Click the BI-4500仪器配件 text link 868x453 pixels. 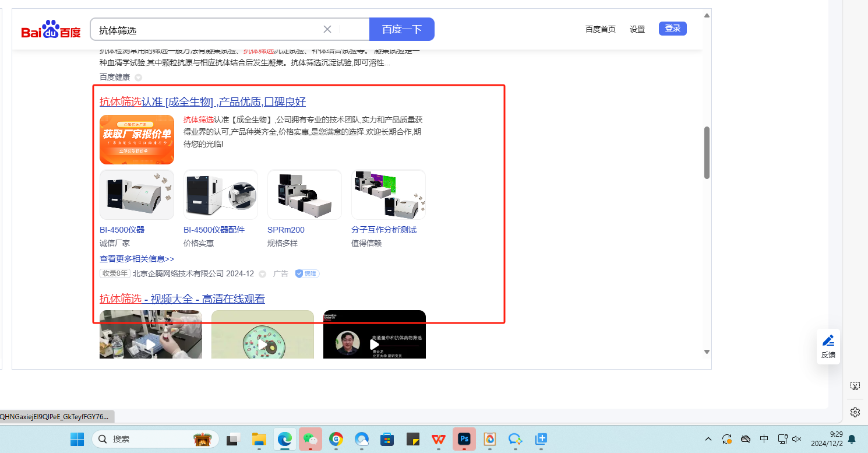pos(214,230)
